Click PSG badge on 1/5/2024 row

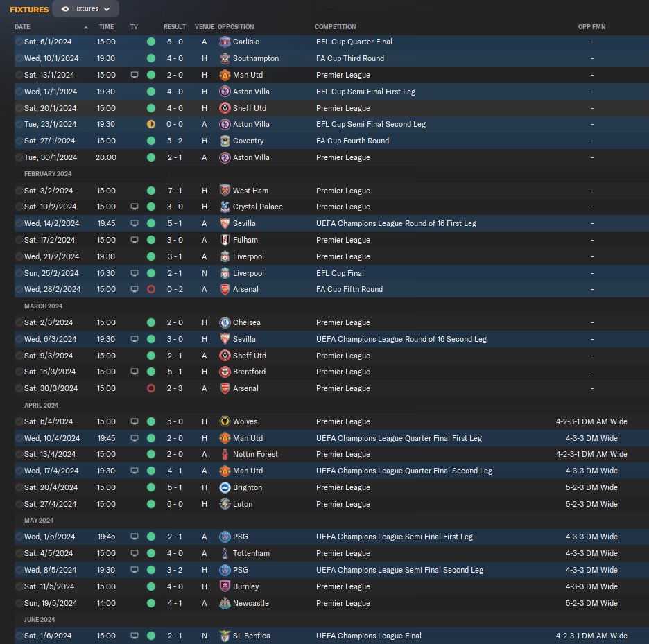(x=225, y=537)
